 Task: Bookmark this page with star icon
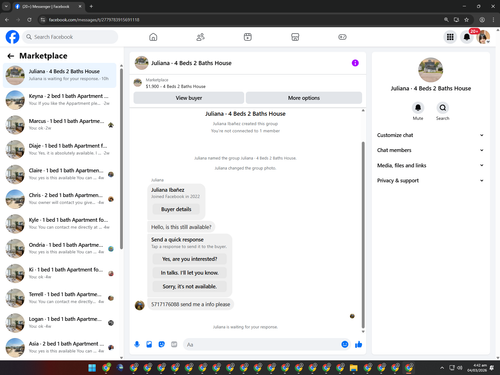pos(467,20)
